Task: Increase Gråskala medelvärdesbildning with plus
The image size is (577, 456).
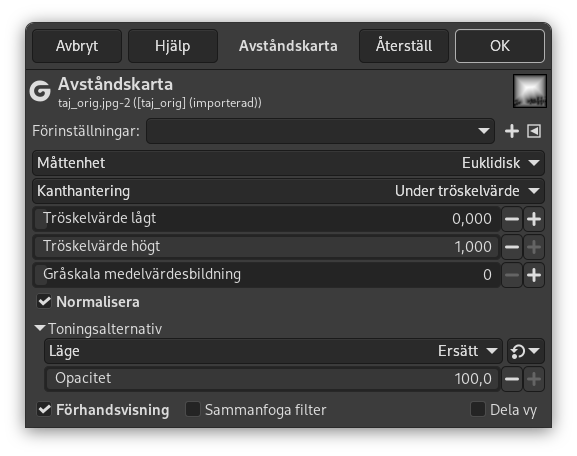Action: 534,275
